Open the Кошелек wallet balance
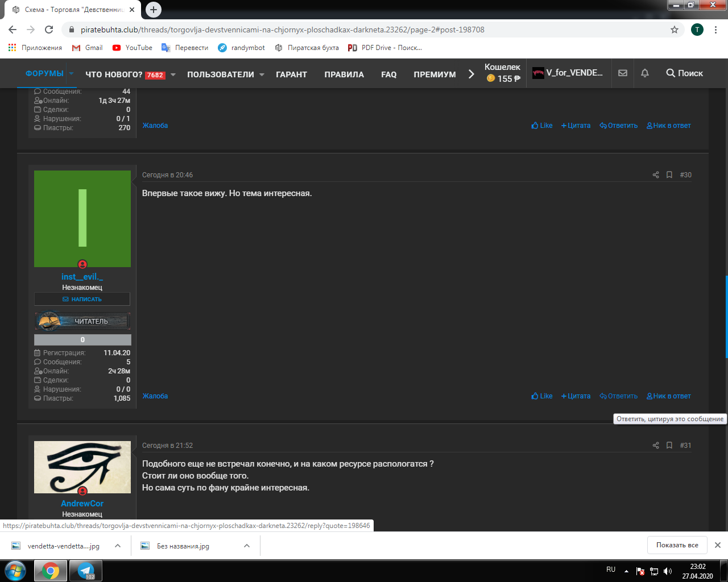 click(x=503, y=73)
